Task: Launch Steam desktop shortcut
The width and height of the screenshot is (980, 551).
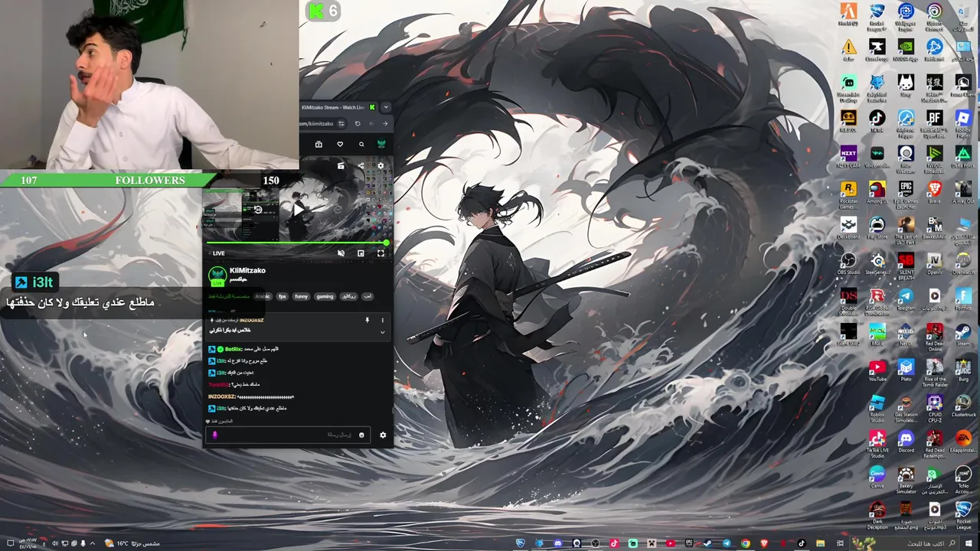Action: (x=964, y=334)
